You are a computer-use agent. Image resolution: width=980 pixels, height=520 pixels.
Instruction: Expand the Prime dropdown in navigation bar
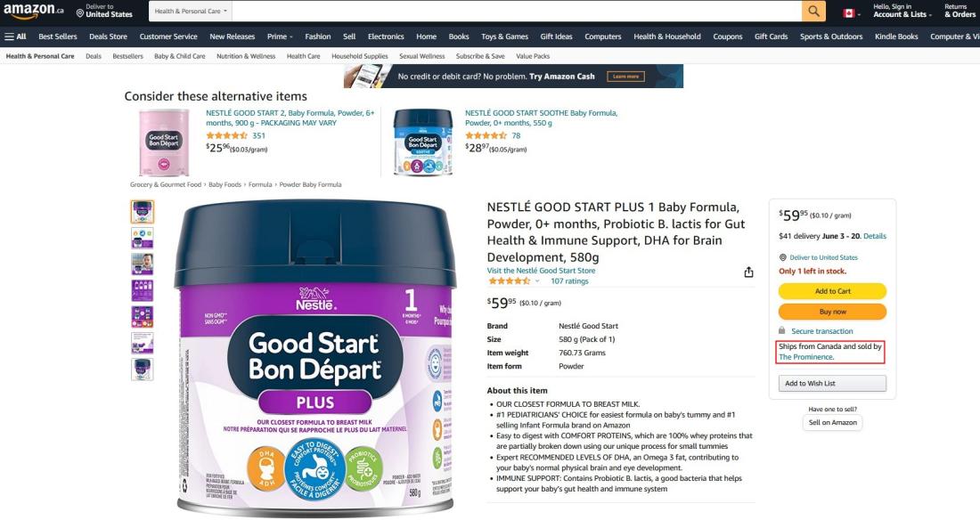pos(280,37)
